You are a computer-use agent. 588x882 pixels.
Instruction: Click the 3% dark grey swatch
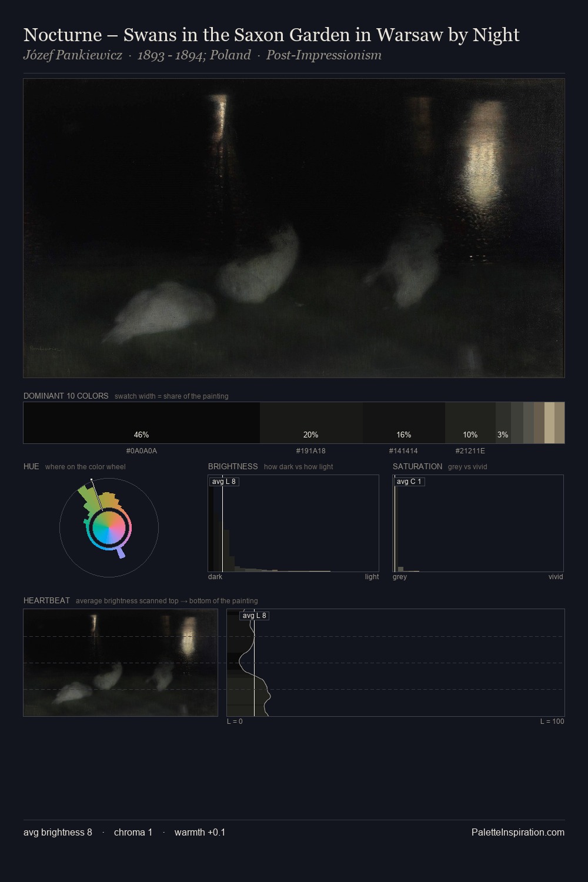pos(503,423)
